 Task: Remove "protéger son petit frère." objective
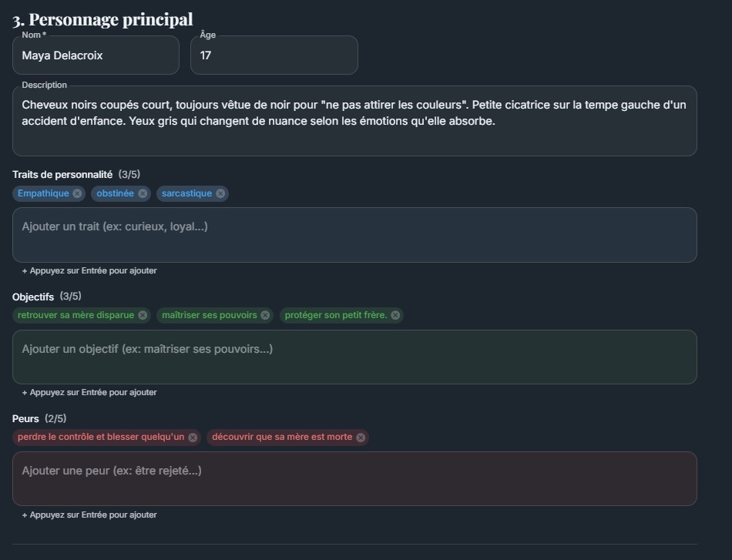[x=395, y=315]
